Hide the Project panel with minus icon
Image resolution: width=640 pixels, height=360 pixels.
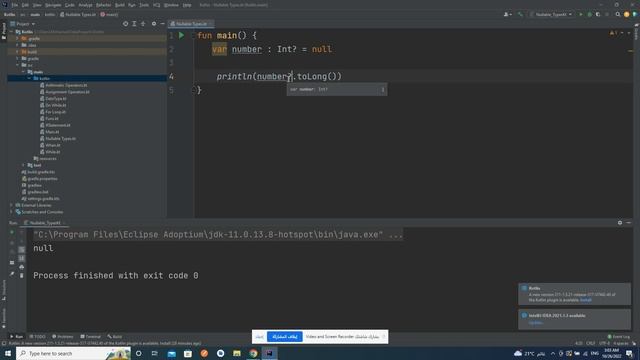click(162, 24)
